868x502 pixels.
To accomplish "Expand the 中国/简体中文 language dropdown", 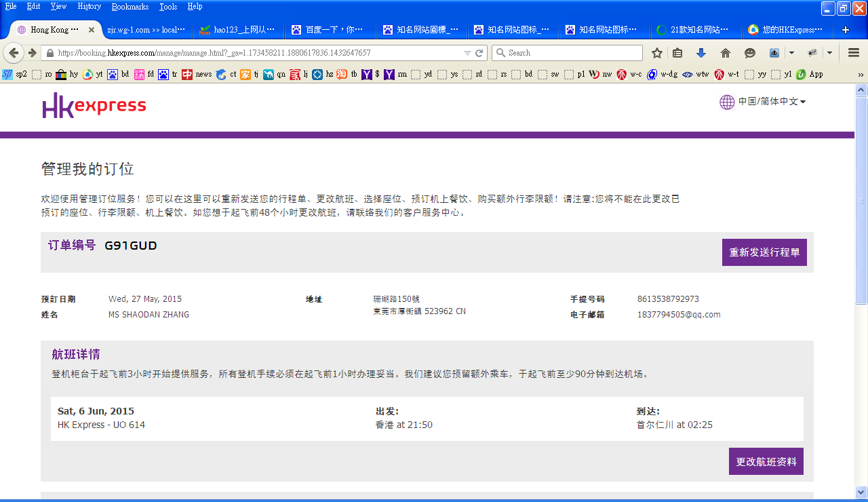I will point(763,102).
